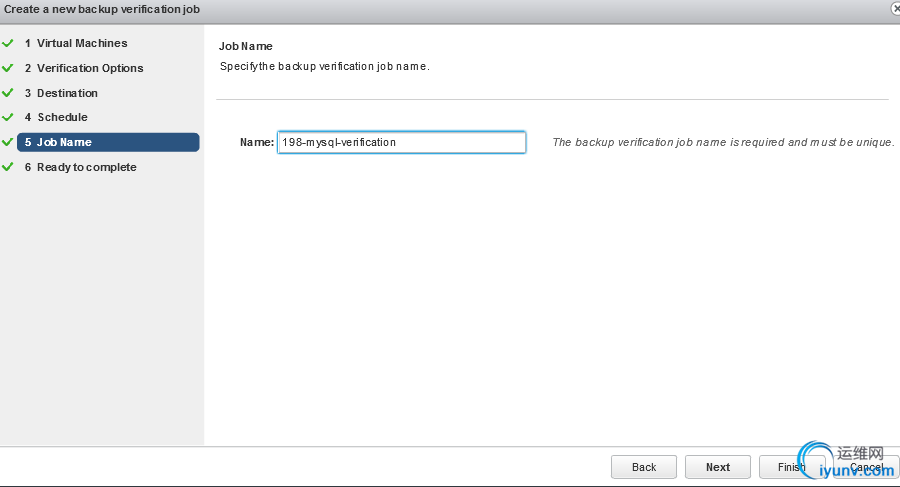Click the green checkmark beside Verification Options

click(x=7, y=68)
